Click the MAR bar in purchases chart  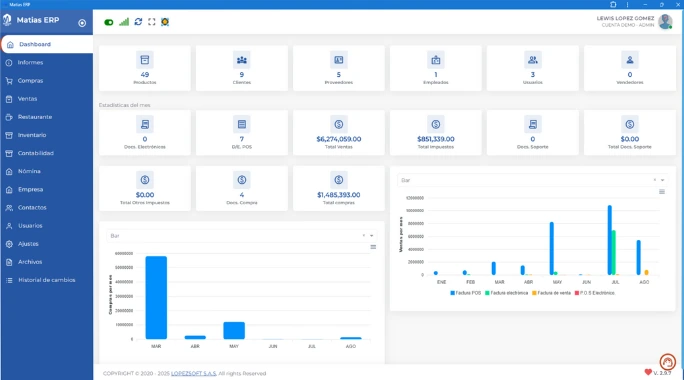click(156, 298)
